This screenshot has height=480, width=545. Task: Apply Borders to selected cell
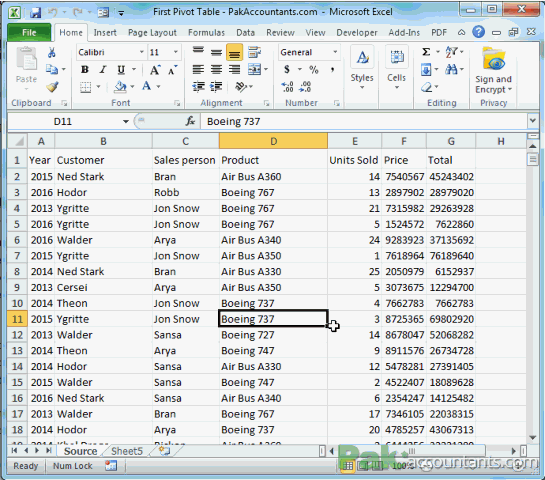point(85,87)
